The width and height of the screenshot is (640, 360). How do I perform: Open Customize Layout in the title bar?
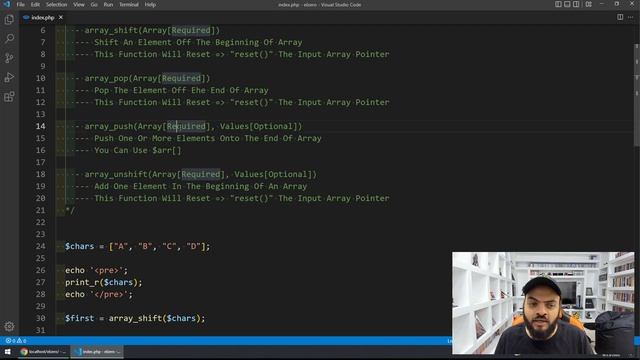point(589,4)
